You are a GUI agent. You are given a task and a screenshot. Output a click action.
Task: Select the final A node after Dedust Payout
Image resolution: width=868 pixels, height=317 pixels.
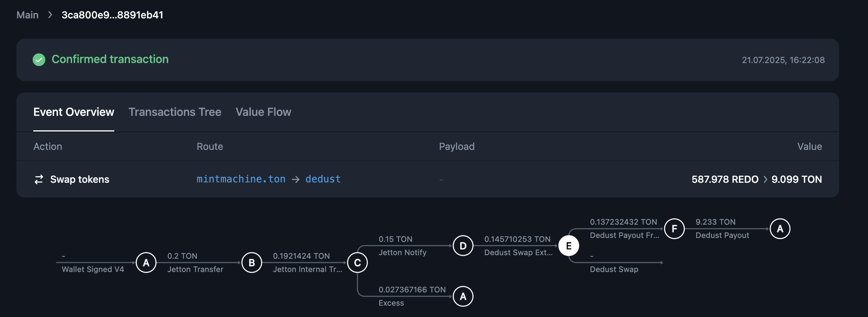pos(780,229)
